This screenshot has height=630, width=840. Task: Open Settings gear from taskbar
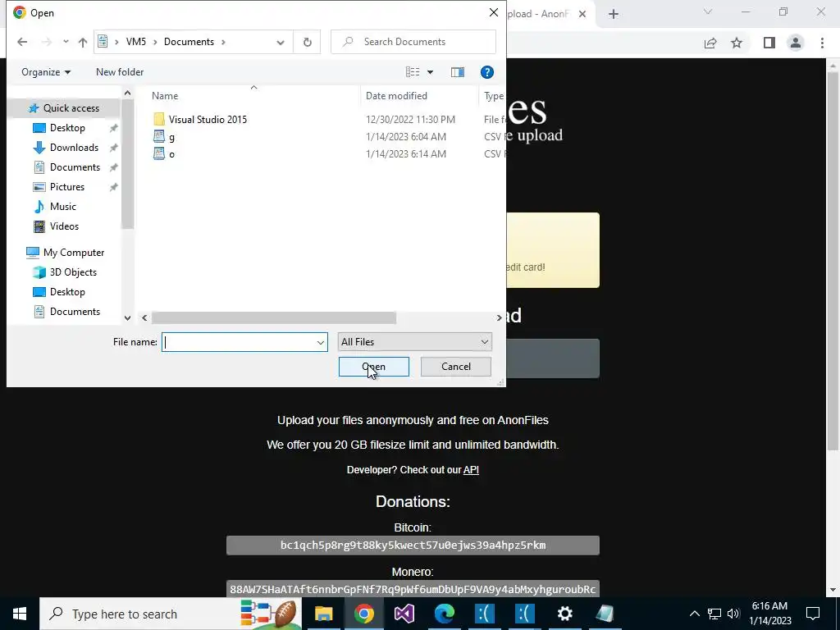point(564,614)
